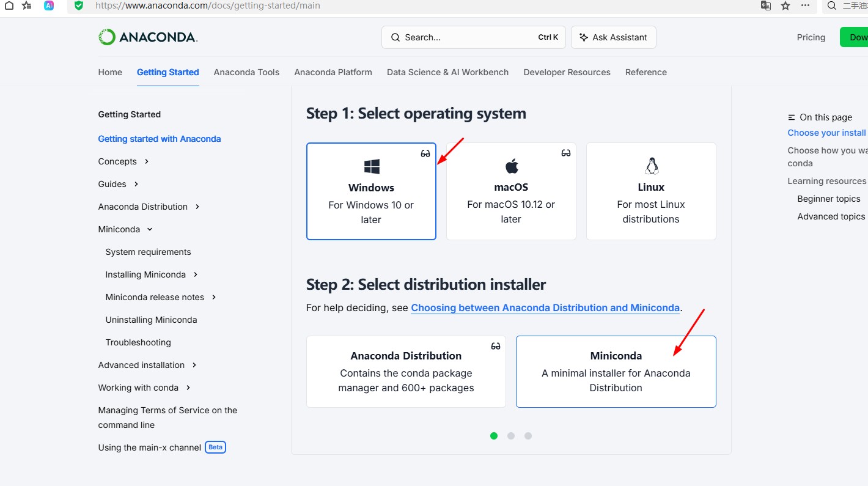Open Choosing between Anaconda Distribution and Miniconda link
Image resolution: width=868 pixels, height=486 pixels.
545,307
